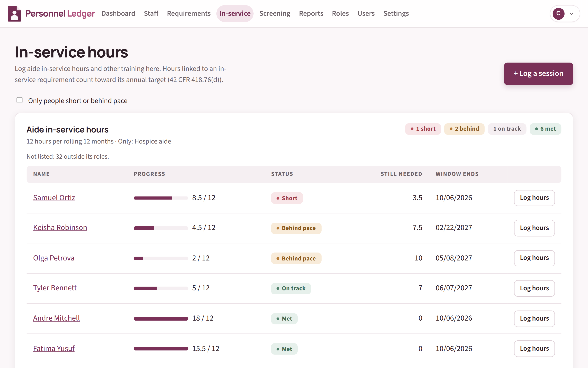Log hours for Andre Mitchell
Image resolution: width=588 pixels, height=368 pixels.
point(534,319)
